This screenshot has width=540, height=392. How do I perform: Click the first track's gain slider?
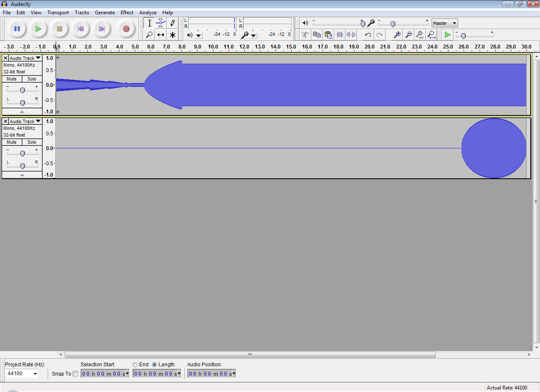[x=22, y=90]
